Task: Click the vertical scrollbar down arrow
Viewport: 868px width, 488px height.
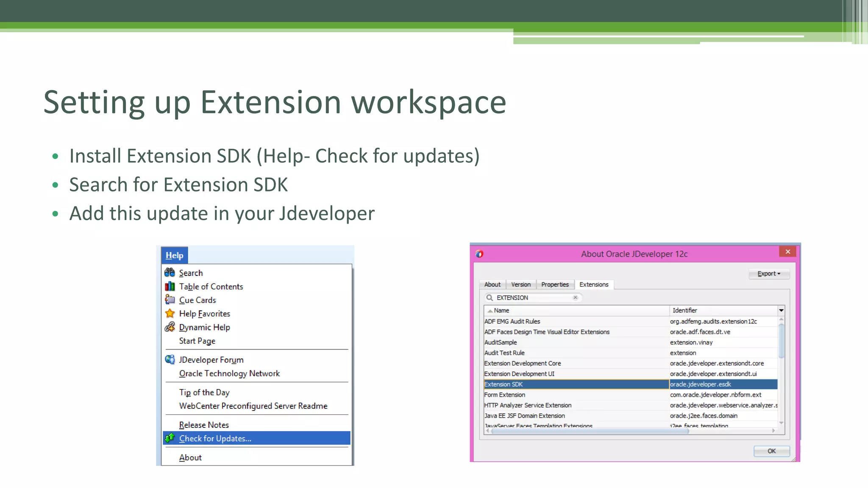Action: [781, 423]
